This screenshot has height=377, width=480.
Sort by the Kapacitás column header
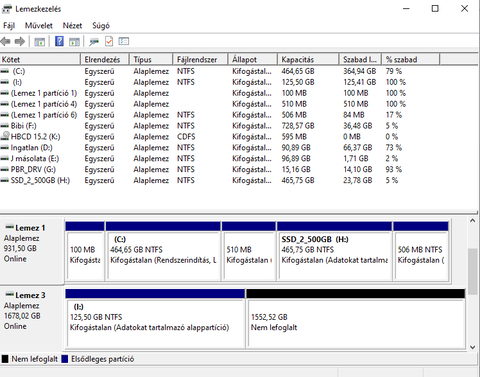[308, 60]
